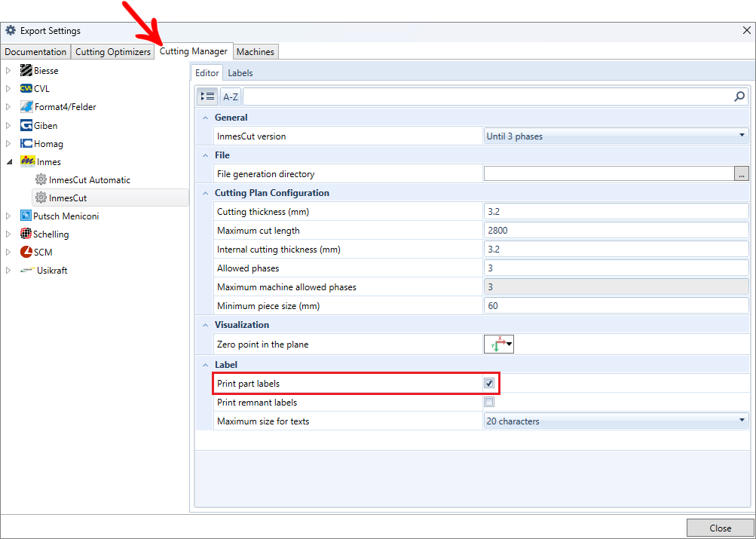
Task: Open the Machines tab
Action: (256, 51)
